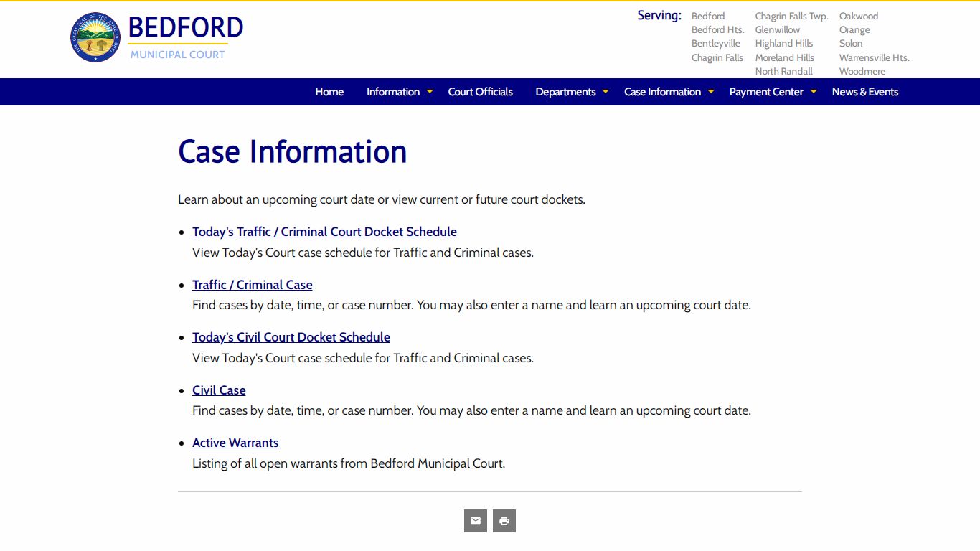
Task: Click Bentleyville in the Serving list
Action: point(716,43)
